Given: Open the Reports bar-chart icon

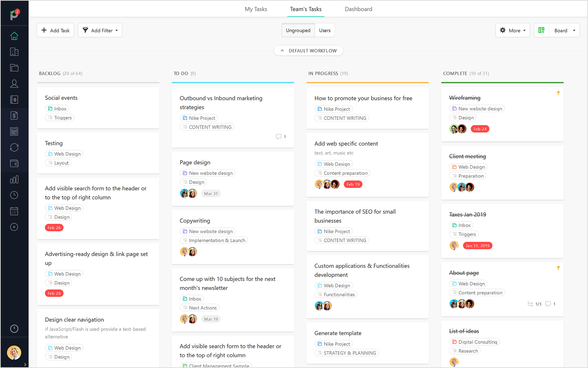Looking at the screenshot, I should pos(14,179).
